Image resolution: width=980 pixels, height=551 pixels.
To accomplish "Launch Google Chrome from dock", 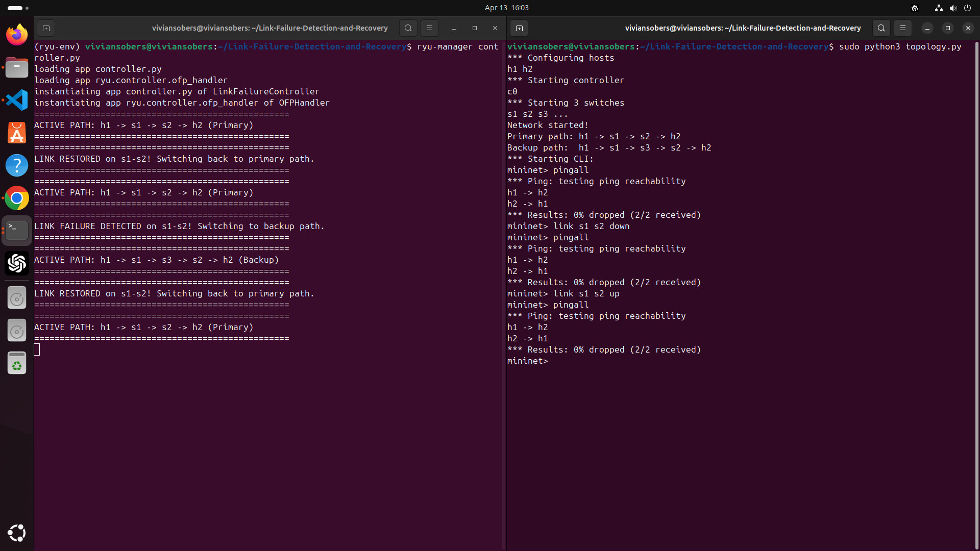I will click(17, 198).
